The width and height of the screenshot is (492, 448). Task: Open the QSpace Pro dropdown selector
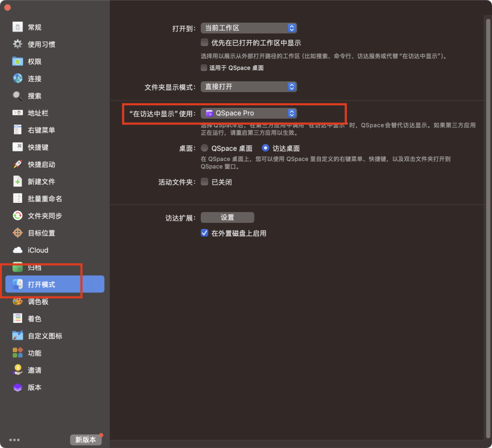248,113
